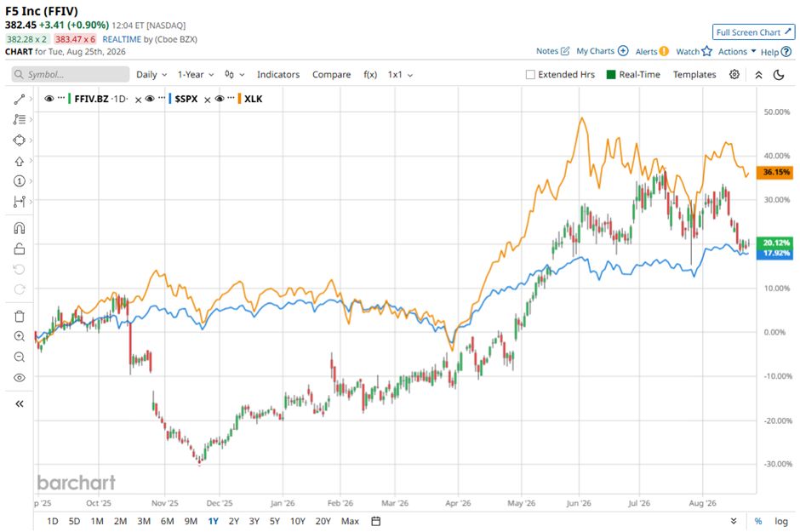Viewport: 800px width, 532px height.
Task: Open the 1x1 grid layout dropdown
Action: point(400,74)
